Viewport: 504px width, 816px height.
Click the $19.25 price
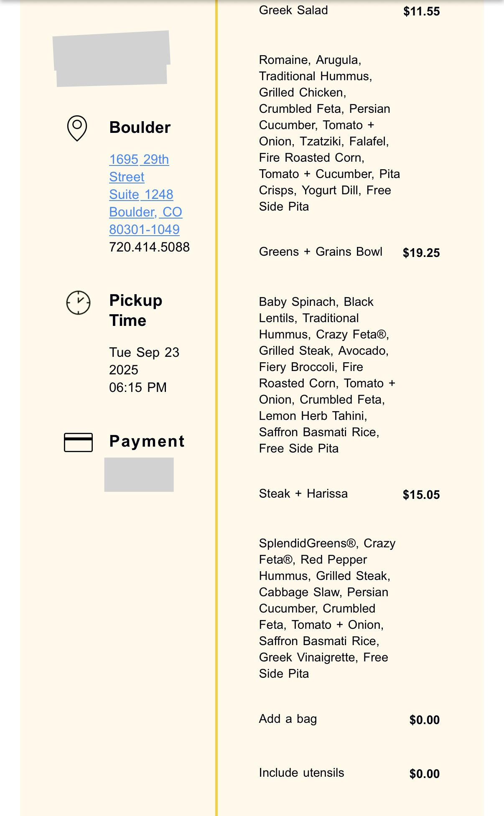421,253
